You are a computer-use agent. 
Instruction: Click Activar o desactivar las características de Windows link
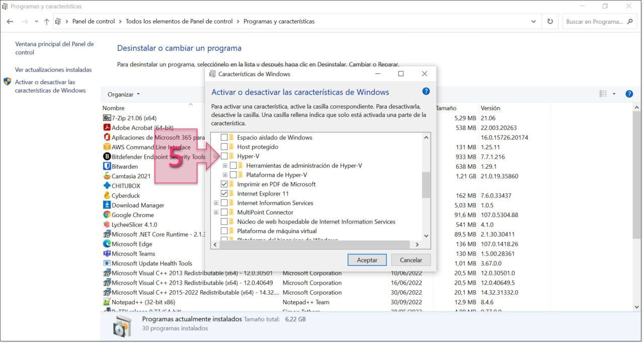click(50, 86)
